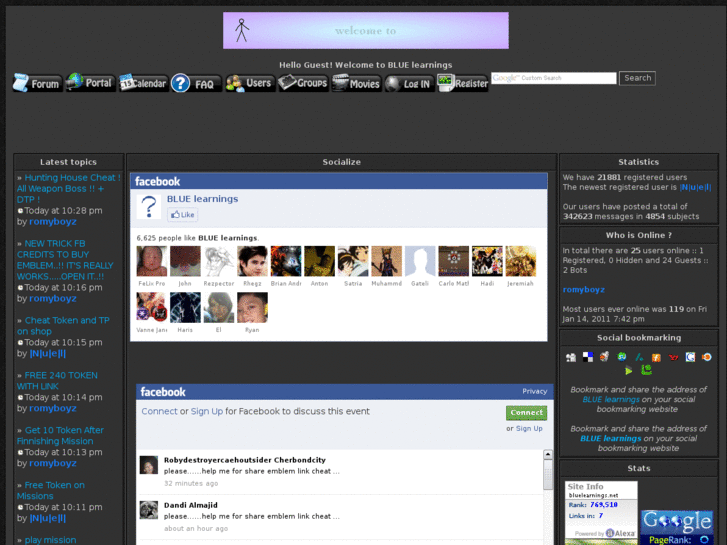
Task: Click Brian Andr profile thumbnail
Action: pyautogui.click(x=286, y=261)
